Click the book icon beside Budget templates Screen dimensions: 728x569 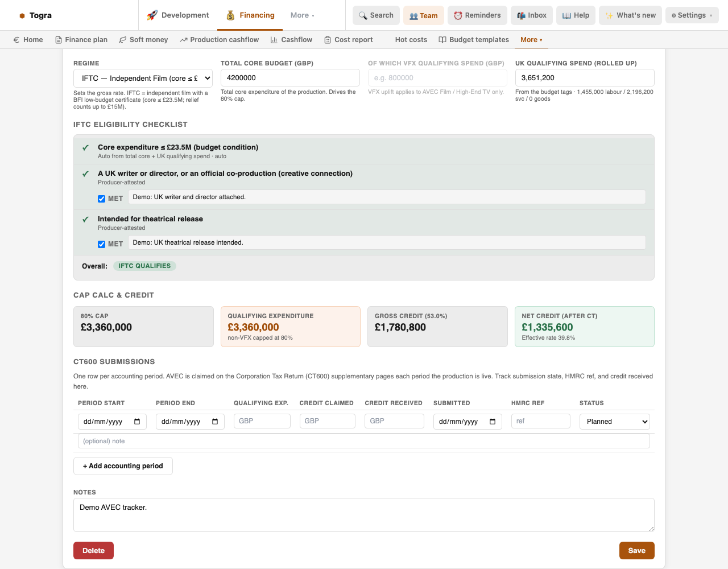[442, 40]
